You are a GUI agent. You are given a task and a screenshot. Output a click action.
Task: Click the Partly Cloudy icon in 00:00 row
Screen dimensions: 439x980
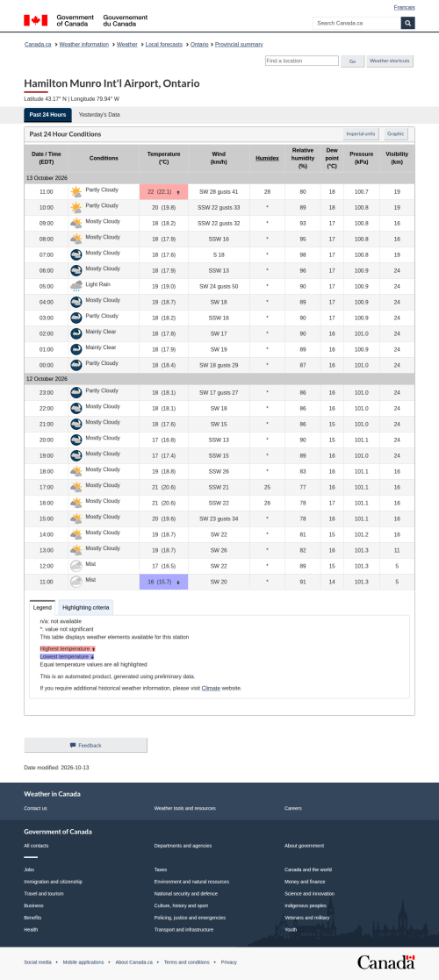point(76,365)
